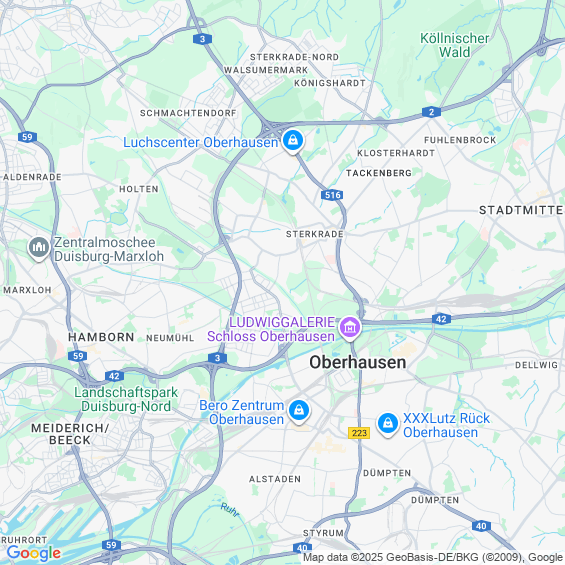Click the Luchscenter Oberhausen shopping pin

pyautogui.click(x=293, y=141)
